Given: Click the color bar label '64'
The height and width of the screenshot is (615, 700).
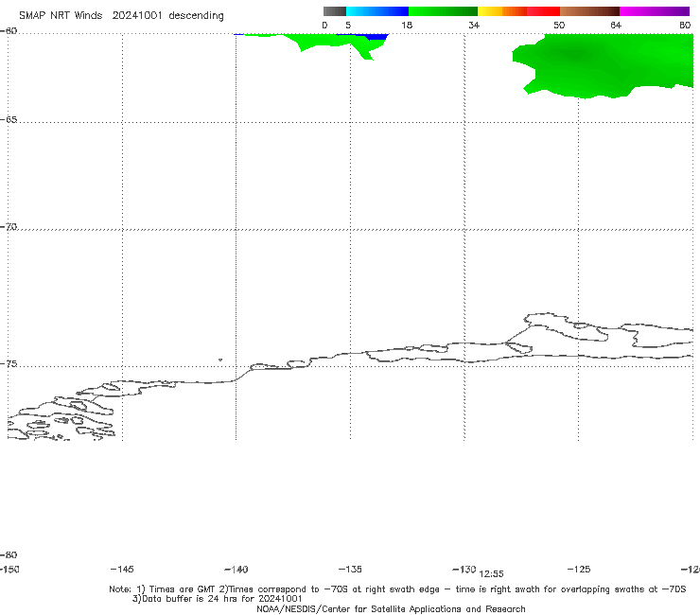Looking at the screenshot, I should (x=616, y=25).
